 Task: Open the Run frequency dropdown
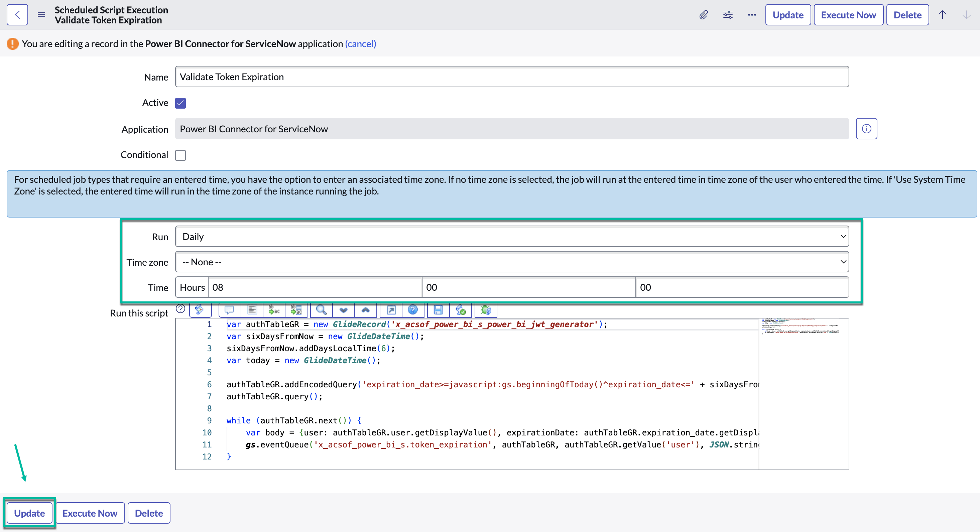pyautogui.click(x=512, y=237)
